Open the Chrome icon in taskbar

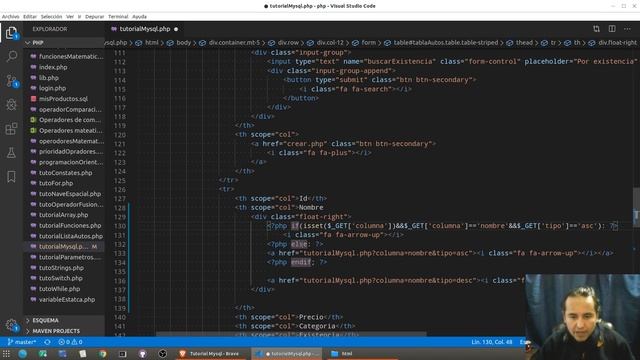coord(102,353)
